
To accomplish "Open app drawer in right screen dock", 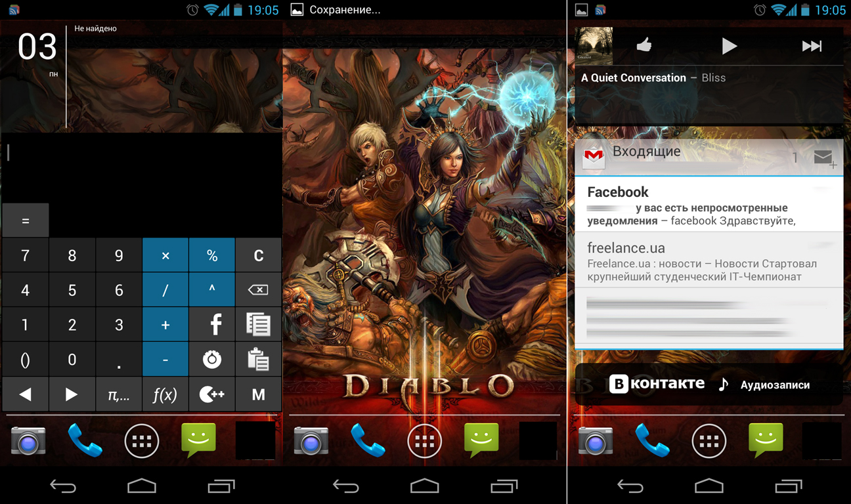I will point(709,440).
